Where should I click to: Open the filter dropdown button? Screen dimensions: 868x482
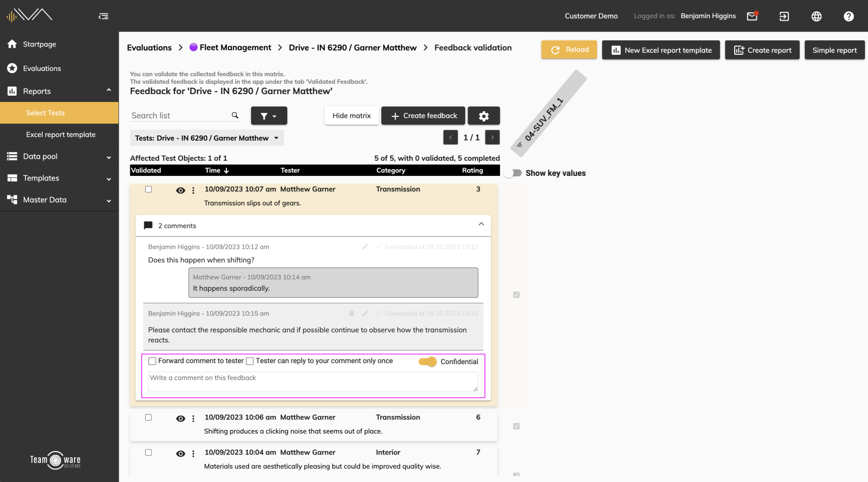269,116
